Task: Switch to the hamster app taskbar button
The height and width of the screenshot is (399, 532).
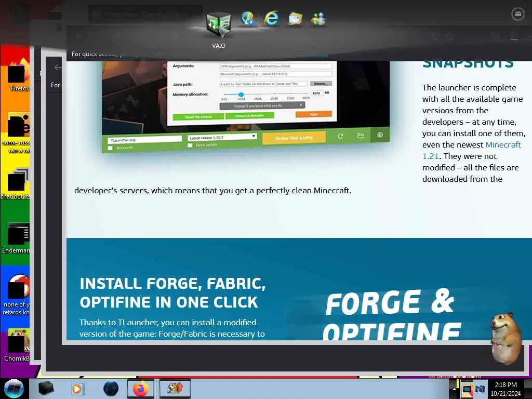Action: pyautogui.click(x=175, y=389)
